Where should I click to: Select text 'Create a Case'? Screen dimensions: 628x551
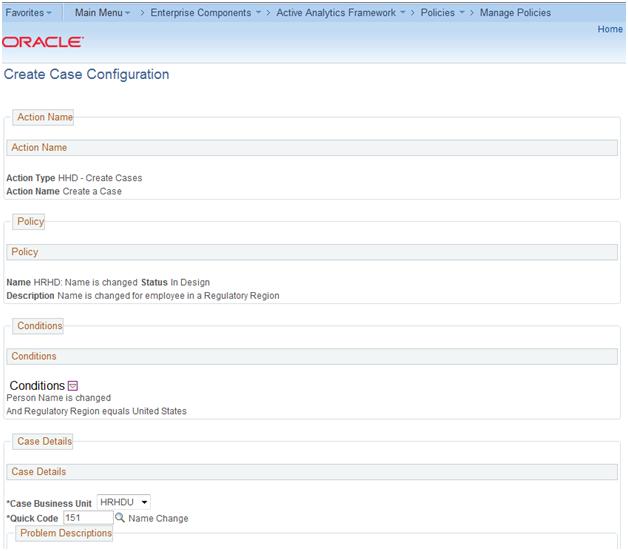92,191
